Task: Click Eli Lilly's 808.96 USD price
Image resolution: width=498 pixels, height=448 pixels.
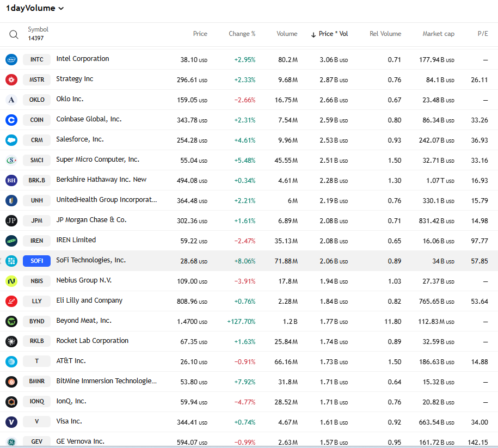Action: 192,302
